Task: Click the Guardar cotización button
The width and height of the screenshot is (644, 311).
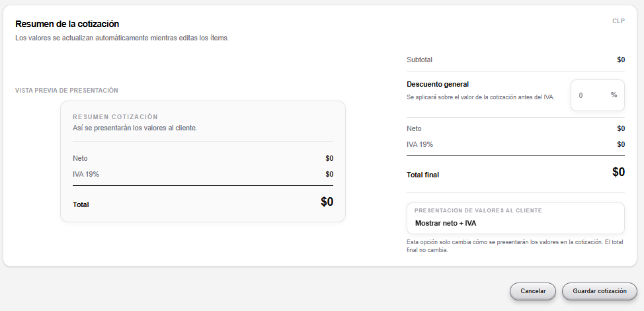Action: click(x=600, y=291)
